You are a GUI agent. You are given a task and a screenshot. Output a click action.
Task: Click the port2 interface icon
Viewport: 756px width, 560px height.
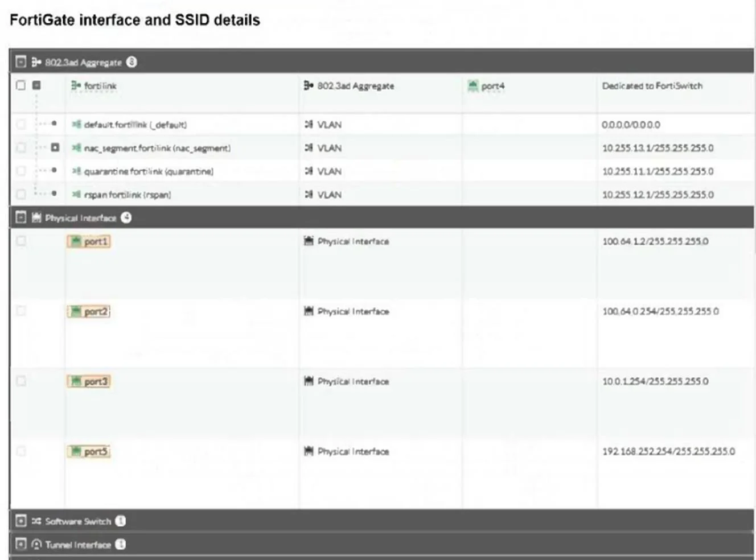76,311
